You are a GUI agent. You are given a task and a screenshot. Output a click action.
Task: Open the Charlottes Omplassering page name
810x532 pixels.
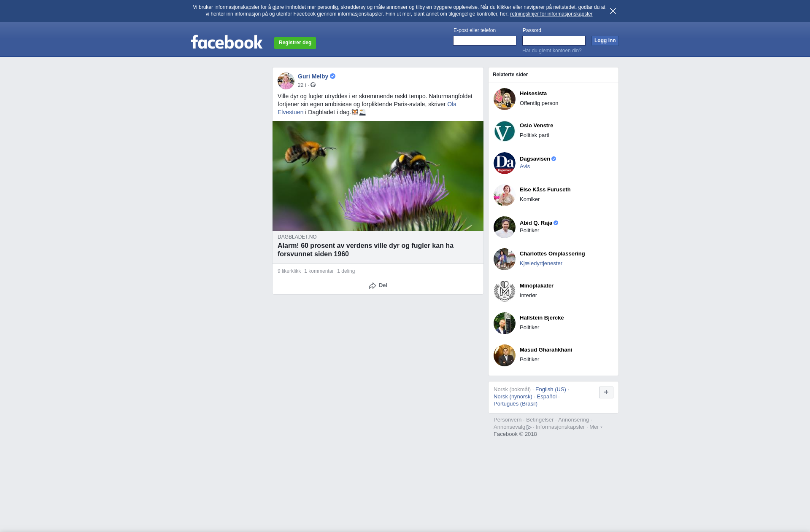pos(552,254)
